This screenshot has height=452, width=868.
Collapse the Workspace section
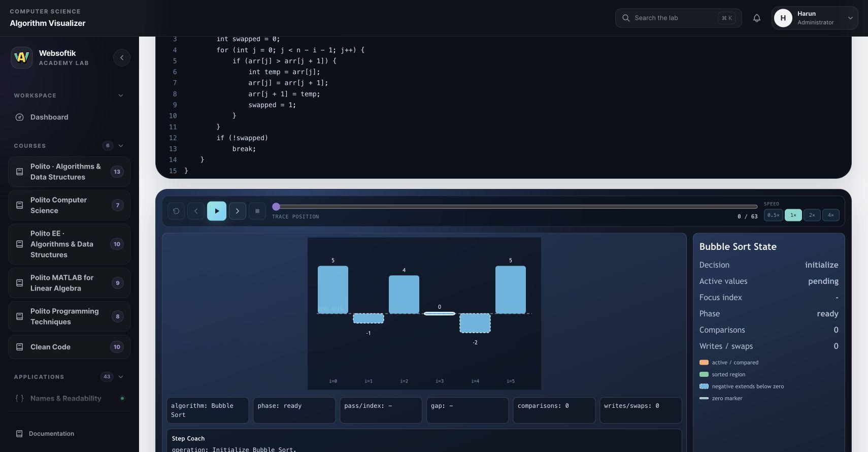(121, 95)
